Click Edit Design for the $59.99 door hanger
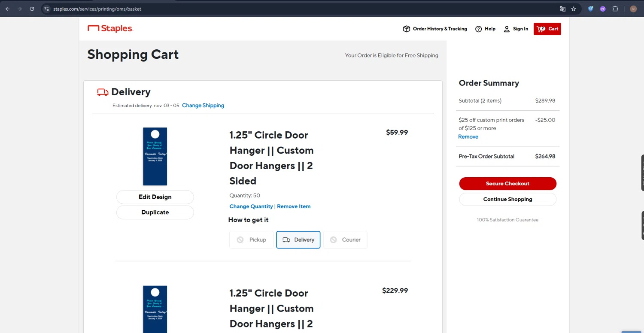Viewport: 644px width, 333px height. click(x=155, y=197)
